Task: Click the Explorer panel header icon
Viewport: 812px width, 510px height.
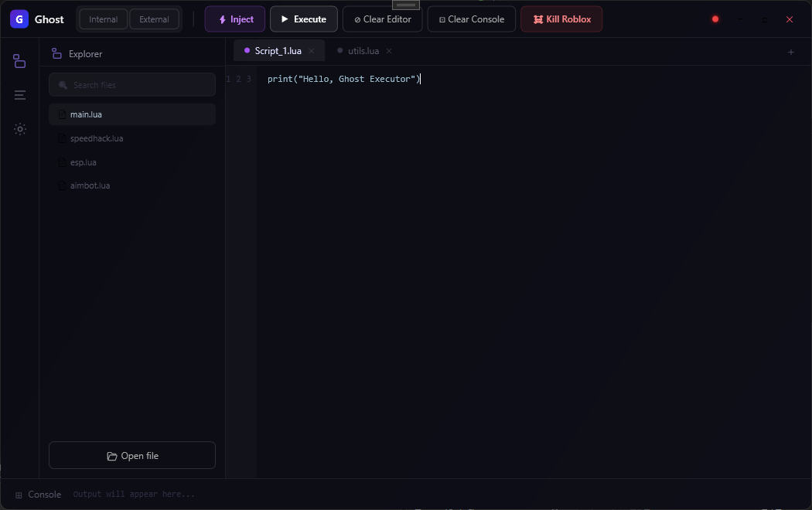Action: pos(56,53)
